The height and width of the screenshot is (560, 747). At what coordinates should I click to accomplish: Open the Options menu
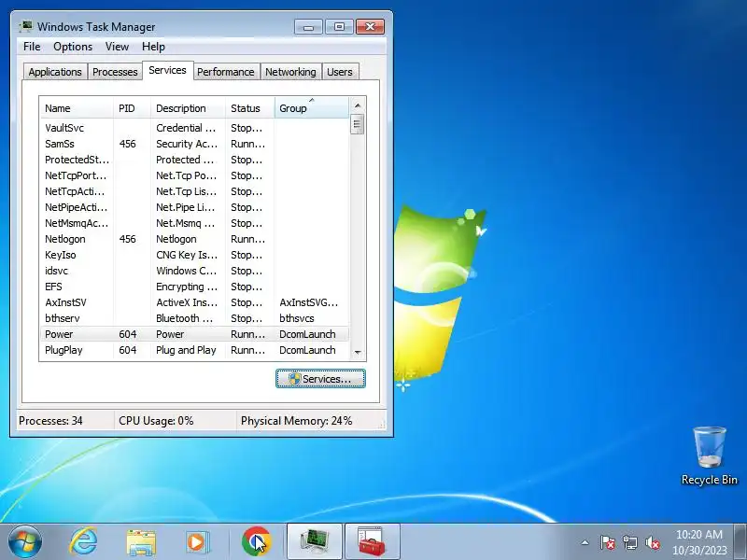tap(73, 47)
